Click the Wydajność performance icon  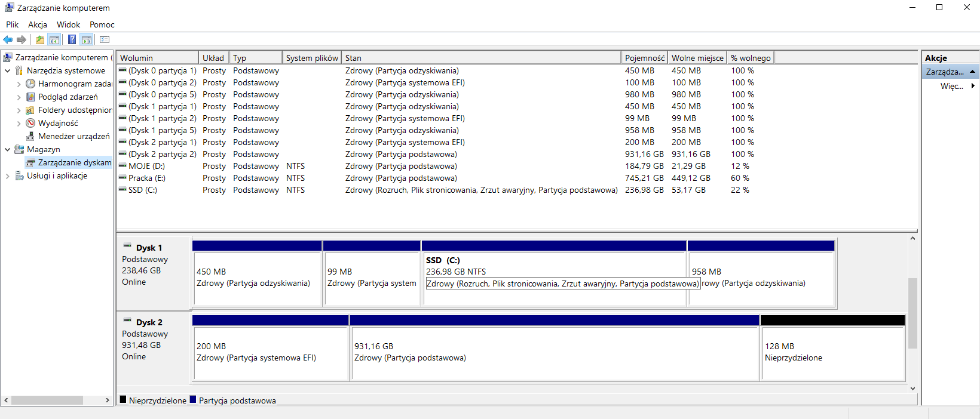[x=30, y=123]
